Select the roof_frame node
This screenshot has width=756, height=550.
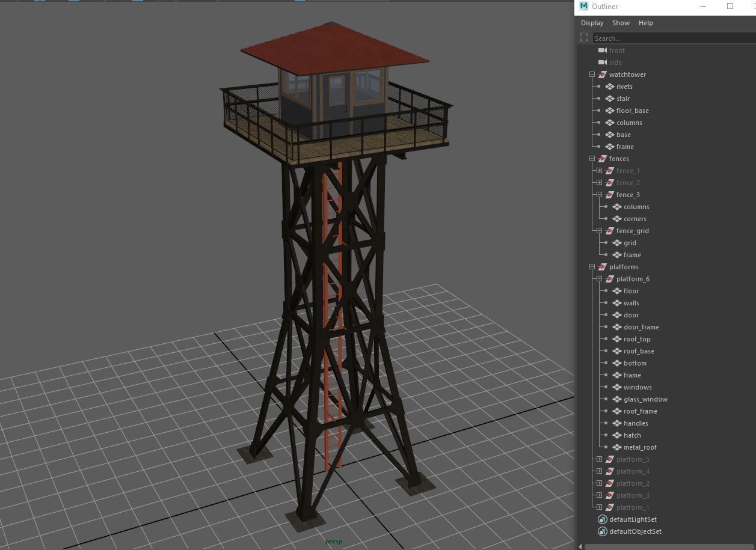click(641, 411)
